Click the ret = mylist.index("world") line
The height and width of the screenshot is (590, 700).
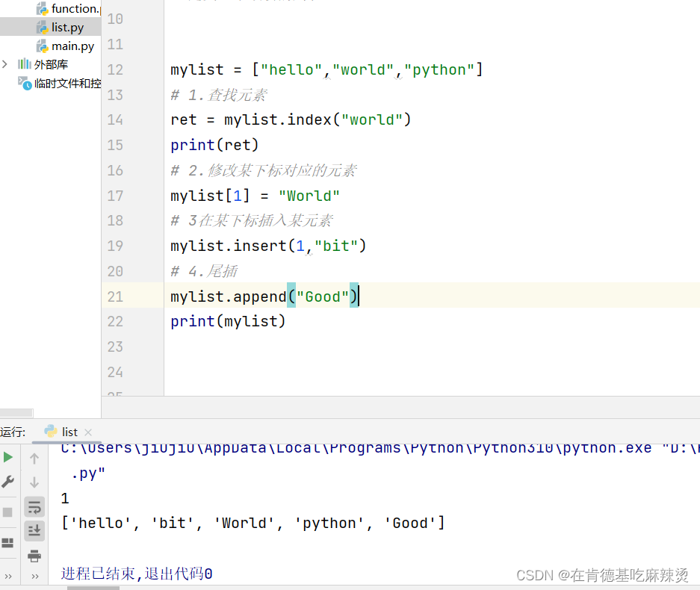click(x=290, y=119)
